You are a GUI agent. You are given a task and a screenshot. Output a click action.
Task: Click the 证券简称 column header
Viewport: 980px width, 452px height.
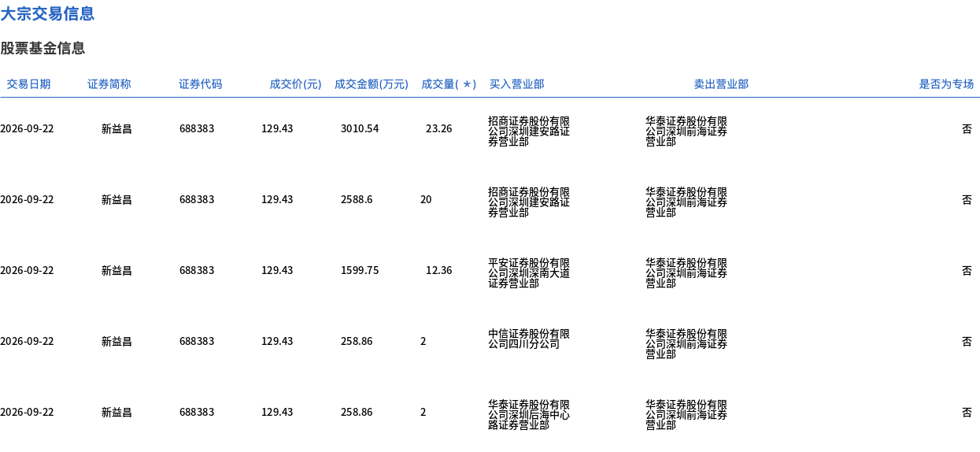109,84
